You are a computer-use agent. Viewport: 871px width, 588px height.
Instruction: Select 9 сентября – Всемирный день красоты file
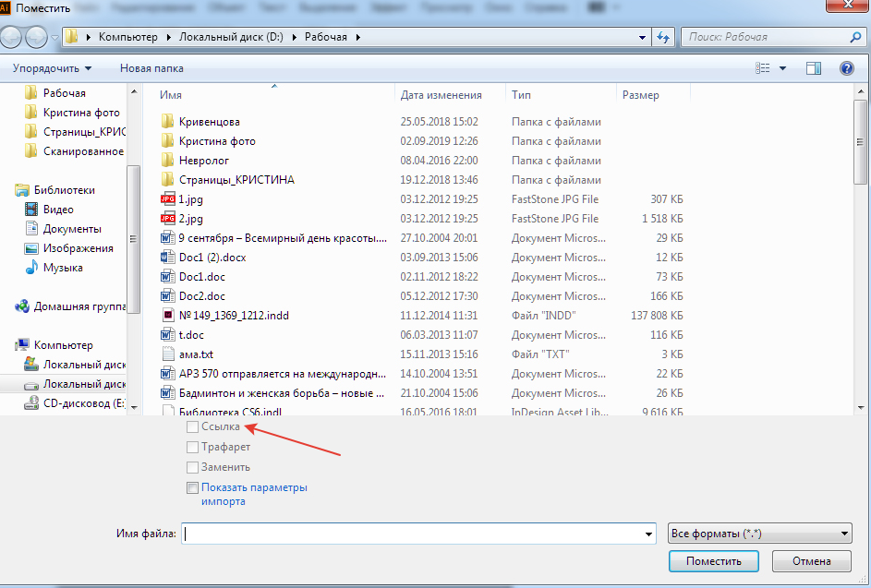click(273, 237)
